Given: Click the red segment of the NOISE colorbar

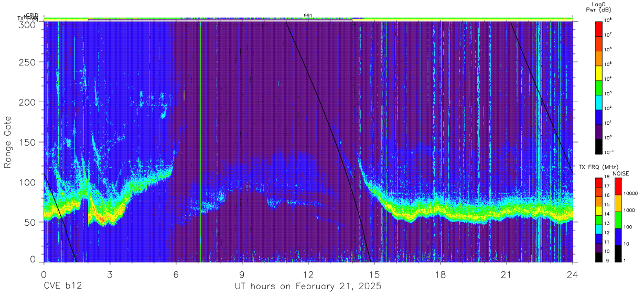Looking at the screenshot, I should [x=618, y=186].
